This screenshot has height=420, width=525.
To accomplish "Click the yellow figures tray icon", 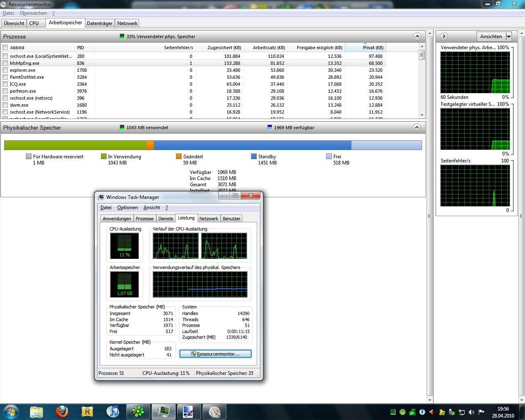I will point(442,412).
